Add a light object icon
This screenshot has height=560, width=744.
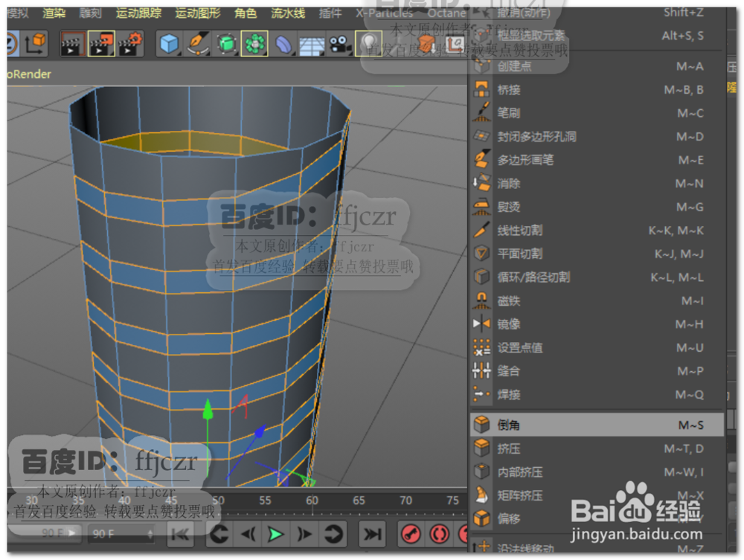point(368,44)
